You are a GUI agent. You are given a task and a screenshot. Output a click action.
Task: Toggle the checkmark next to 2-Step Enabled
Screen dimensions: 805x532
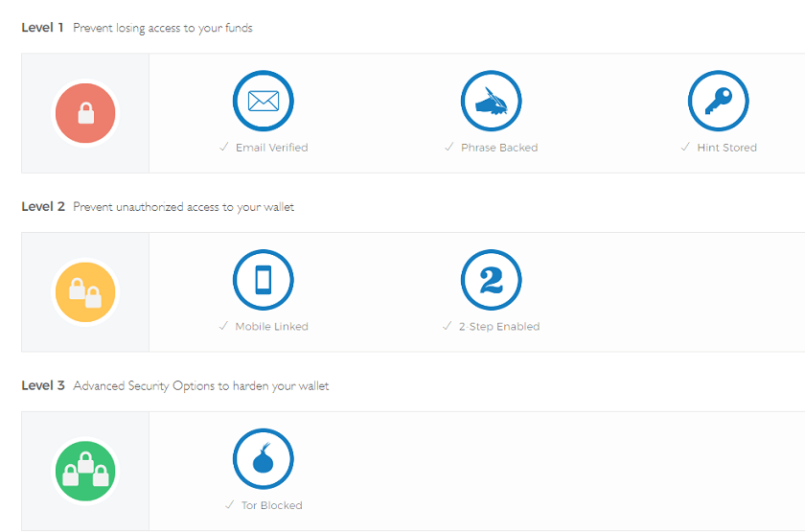[x=448, y=327]
